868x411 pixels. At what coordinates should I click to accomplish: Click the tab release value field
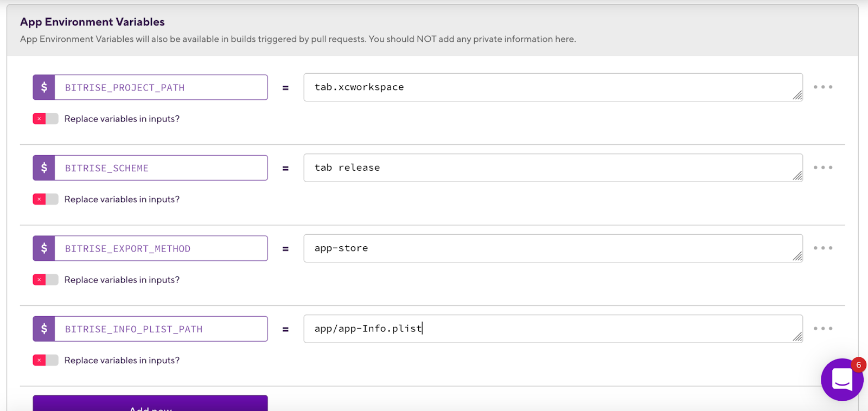(x=553, y=168)
